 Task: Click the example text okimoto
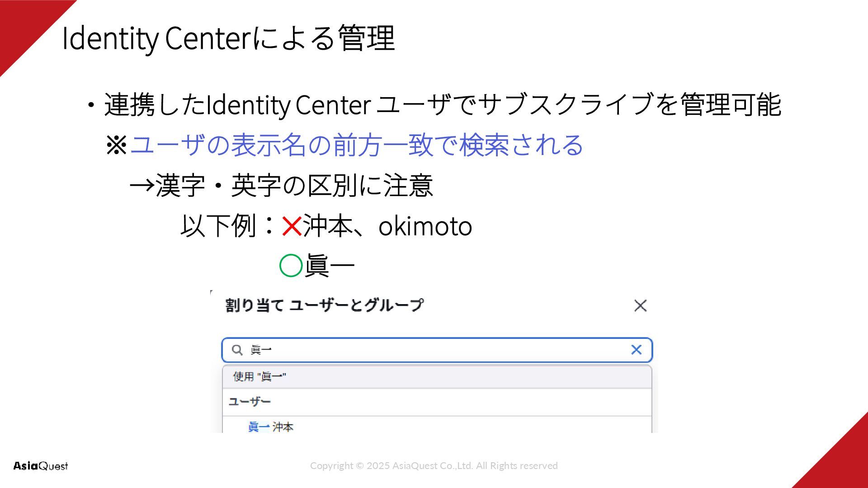(x=425, y=226)
